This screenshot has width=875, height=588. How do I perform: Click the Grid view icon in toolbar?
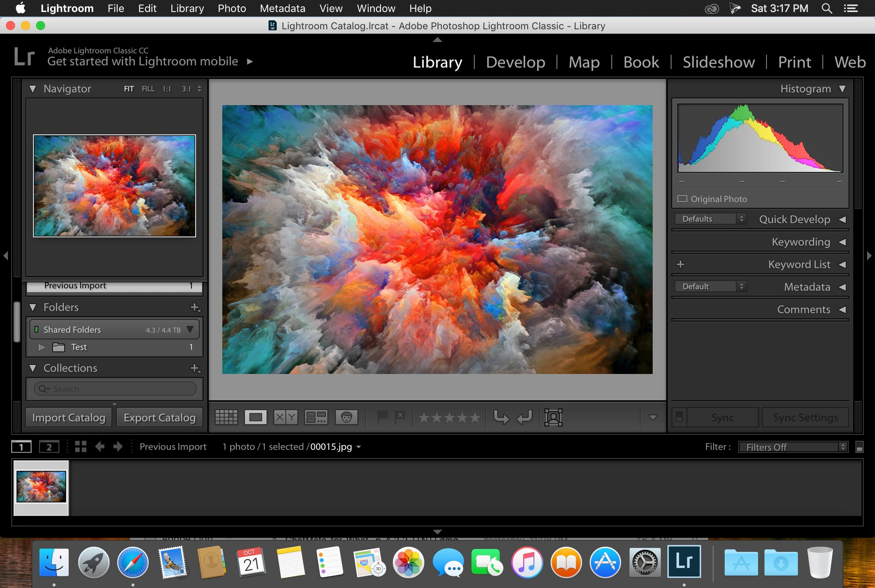[225, 417]
